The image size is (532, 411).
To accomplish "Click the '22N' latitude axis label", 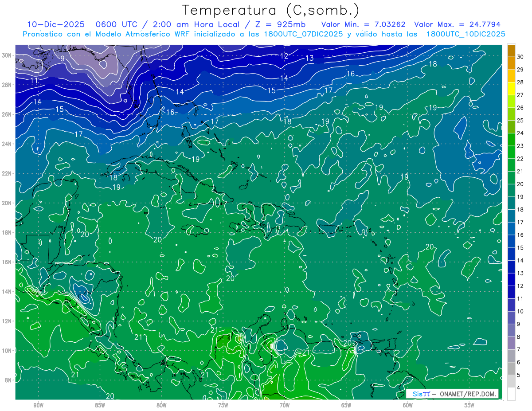I will point(7,173).
